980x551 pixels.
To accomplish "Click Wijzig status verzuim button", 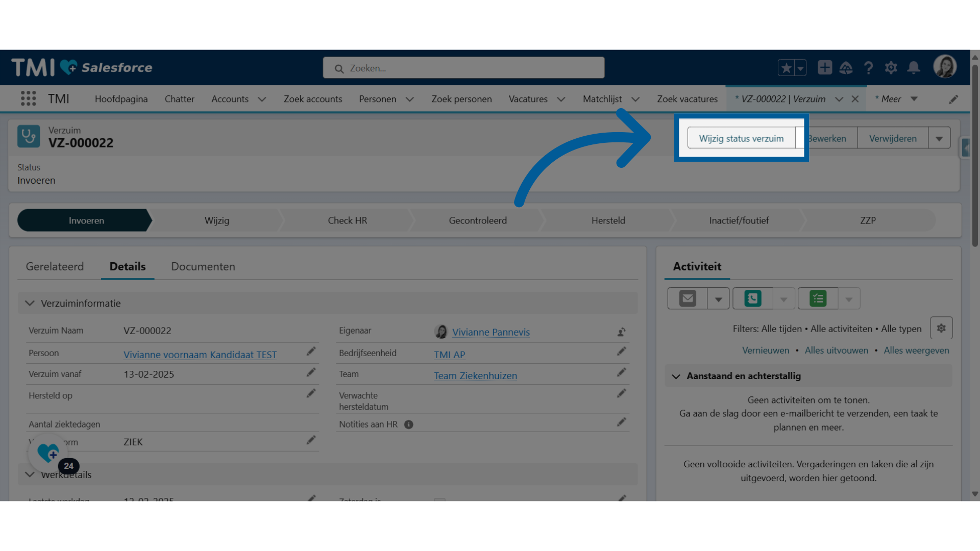I will pos(741,138).
